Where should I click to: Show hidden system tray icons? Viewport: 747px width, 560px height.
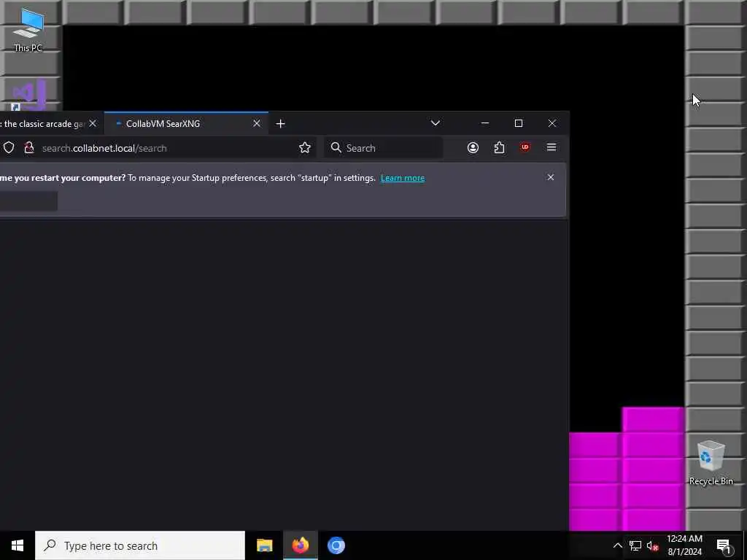pyautogui.click(x=617, y=545)
